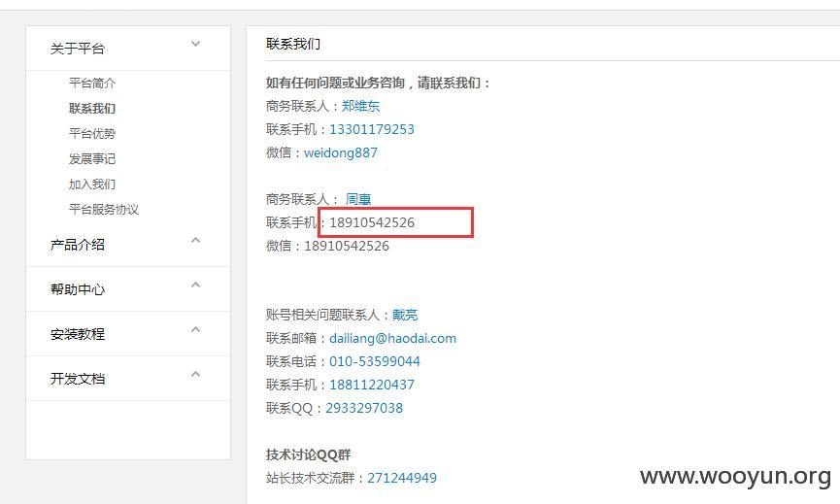Open the 平台优势 sidebar item
This screenshot has height=504, width=840.
pyautogui.click(x=92, y=133)
